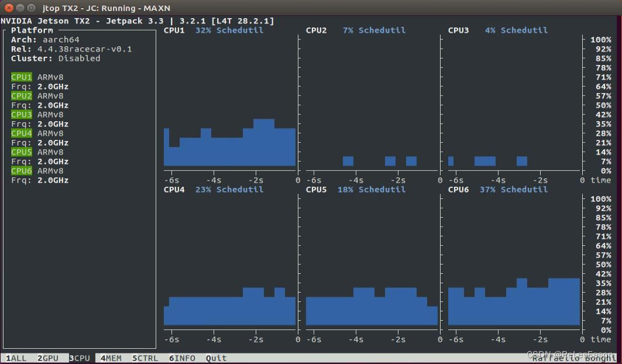This screenshot has height=364, width=622.
Task: Click the CPU2 7% Schedutil chart title
Action: coord(355,30)
